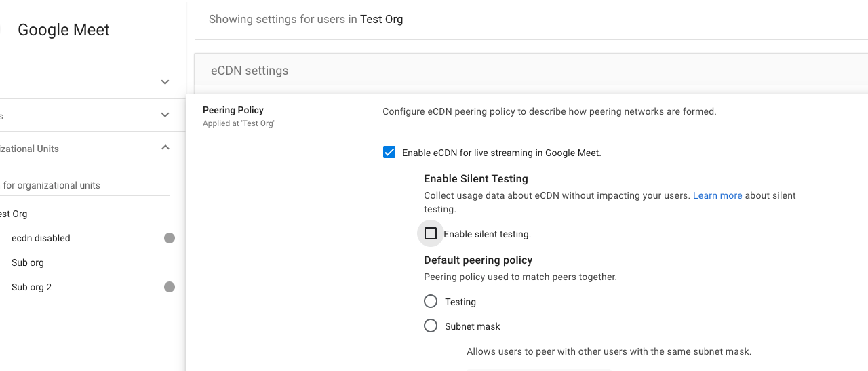This screenshot has height=371, width=868.
Task: Click the gray status dot beside ecdn disabled
Action: click(170, 238)
